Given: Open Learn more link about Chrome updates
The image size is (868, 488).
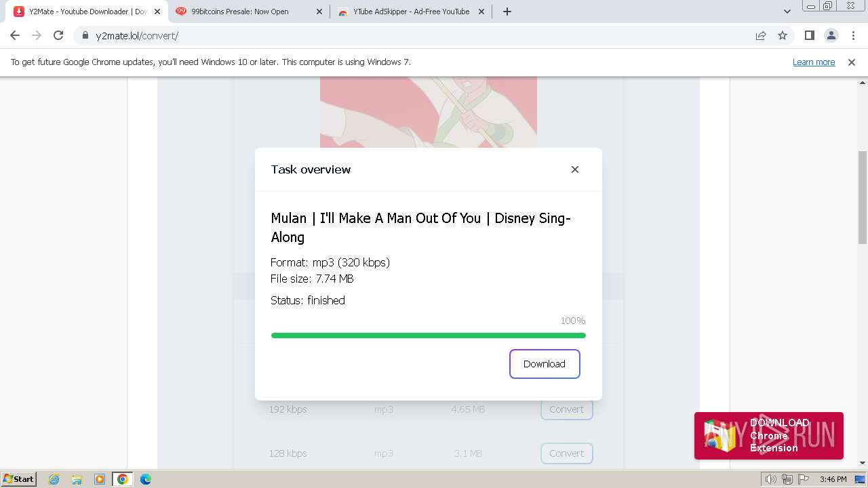Looking at the screenshot, I should pyautogui.click(x=814, y=62).
